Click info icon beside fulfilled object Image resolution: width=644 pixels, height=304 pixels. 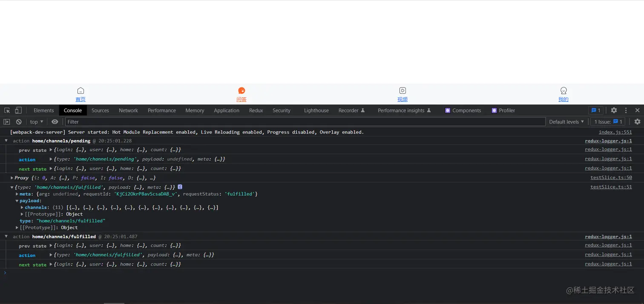180,187
